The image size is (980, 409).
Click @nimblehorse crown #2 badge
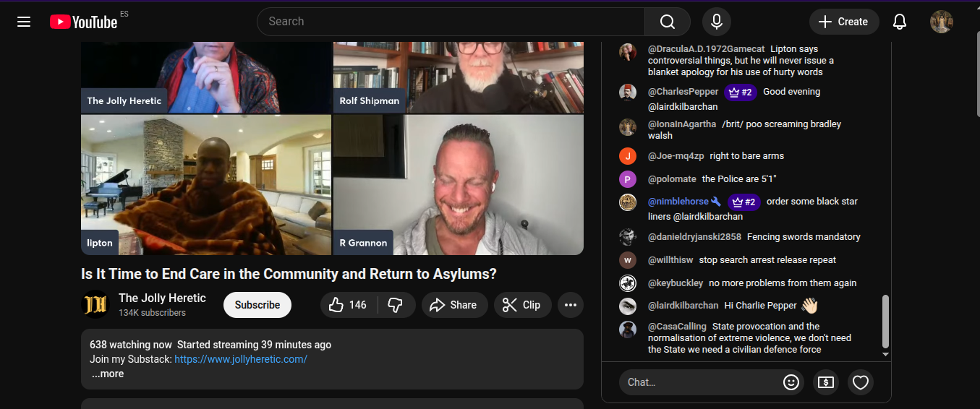tap(743, 202)
